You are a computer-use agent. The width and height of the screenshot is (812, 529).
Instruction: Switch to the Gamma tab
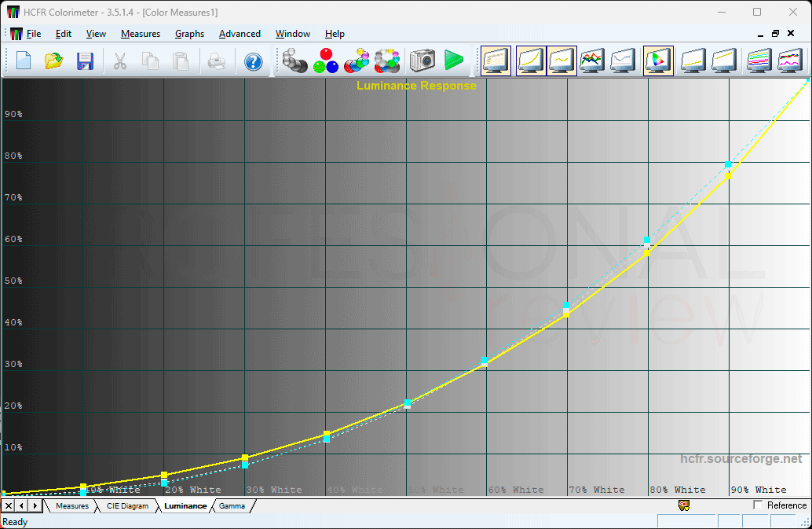[232, 505]
